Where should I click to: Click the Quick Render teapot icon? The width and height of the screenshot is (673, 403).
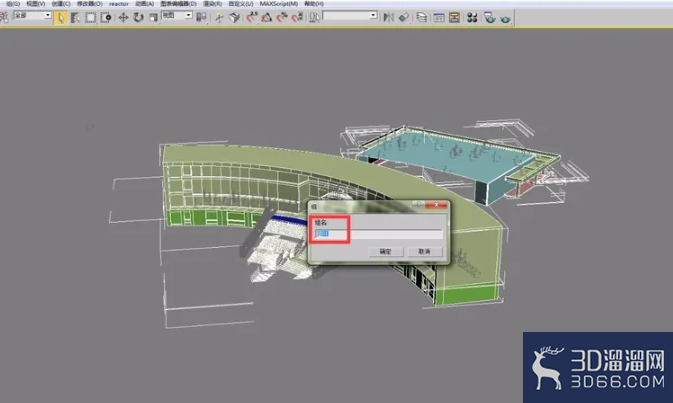[505, 18]
